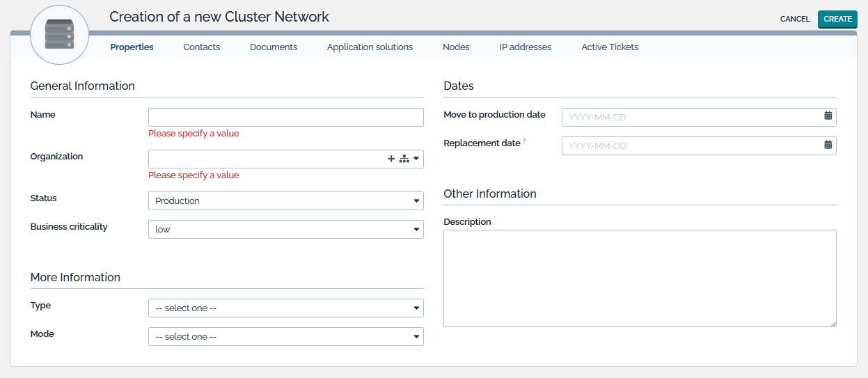Open the Business criticality dropdown
The width and height of the screenshot is (868, 378).
pos(285,229)
